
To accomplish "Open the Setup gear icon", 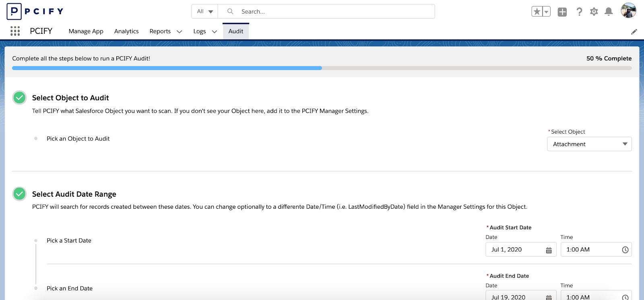I will click(x=594, y=12).
